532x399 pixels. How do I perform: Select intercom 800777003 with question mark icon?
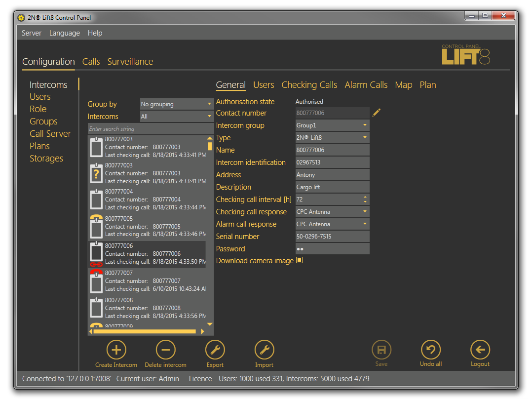[x=148, y=173]
